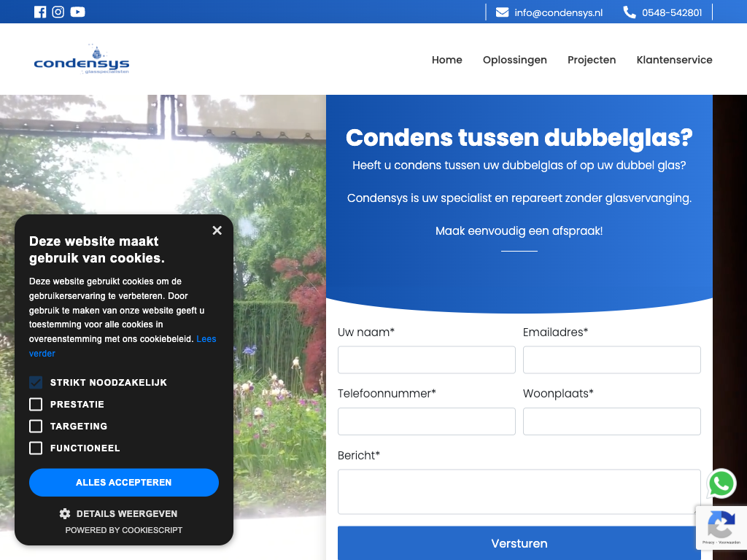Submit the form with Versturen
The image size is (747, 560).
tap(519, 542)
